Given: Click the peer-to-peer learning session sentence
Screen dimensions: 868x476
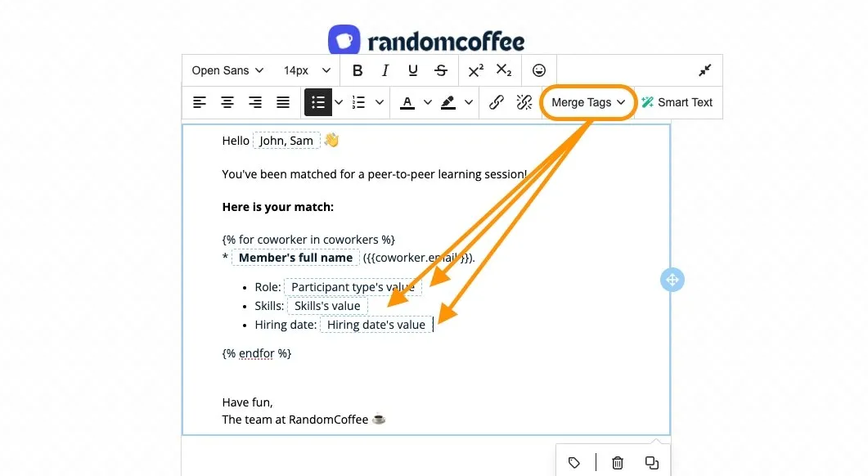Looking at the screenshot, I should (x=374, y=173).
